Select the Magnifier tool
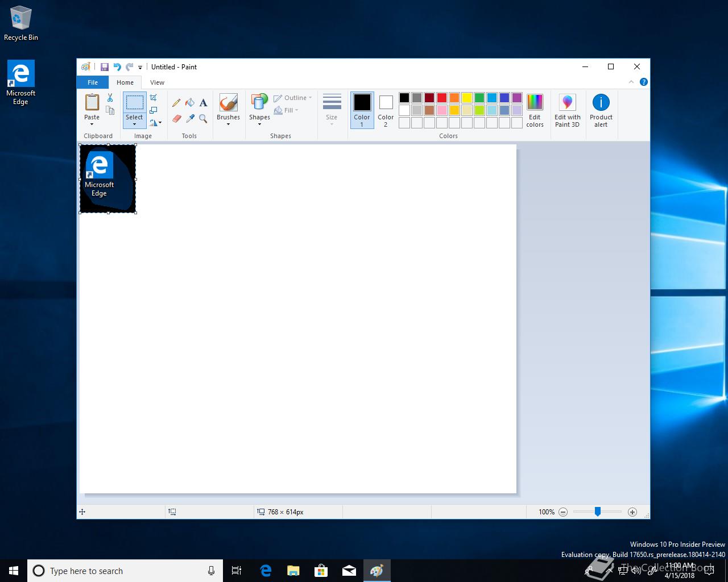Image resolution: width=728 pixels, height=582 pixels. tap(203, 119)
